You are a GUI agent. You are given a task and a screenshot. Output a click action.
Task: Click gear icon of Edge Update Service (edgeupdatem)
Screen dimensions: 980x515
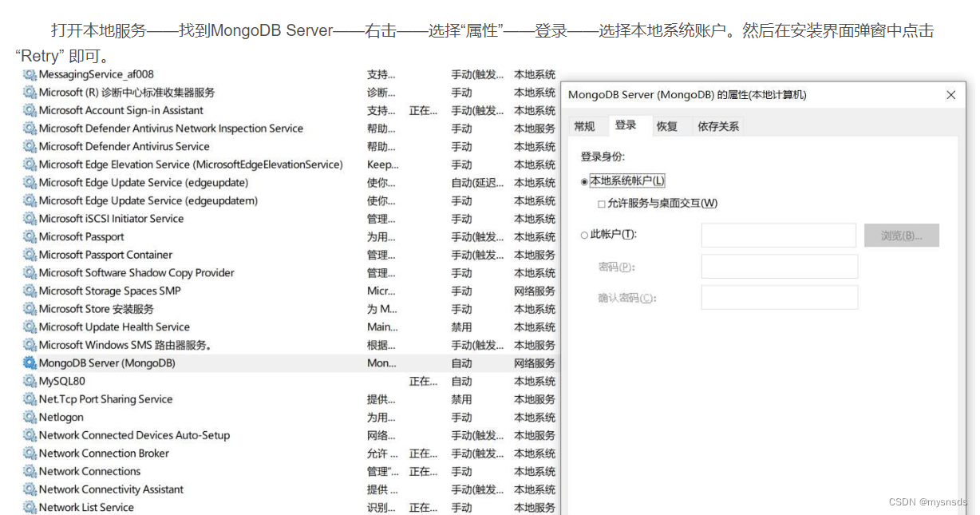click(x=30, y=200)
